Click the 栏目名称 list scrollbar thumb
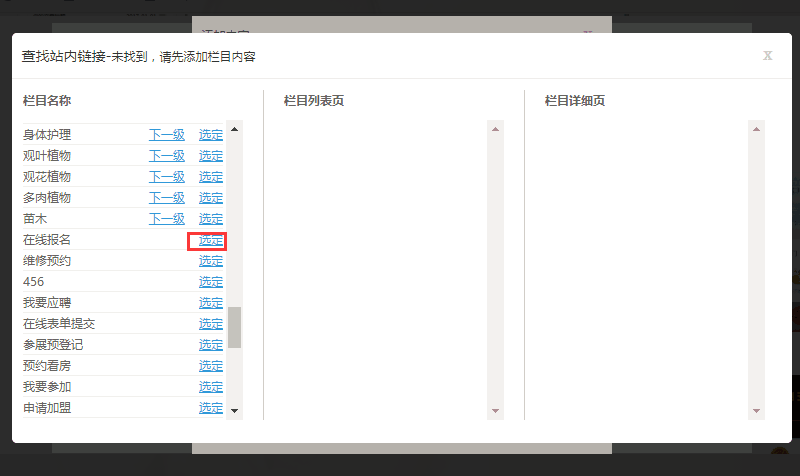The image size is (800, 476). (x=235, y=327)
